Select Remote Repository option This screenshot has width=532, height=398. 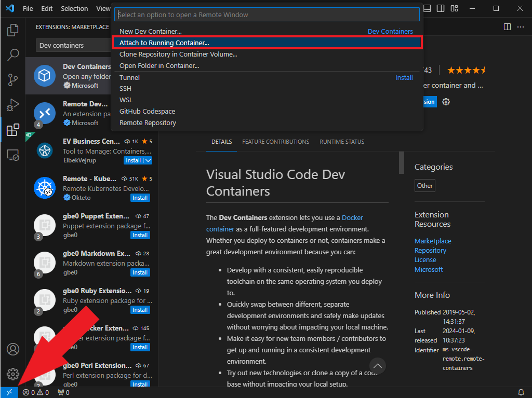267,123
